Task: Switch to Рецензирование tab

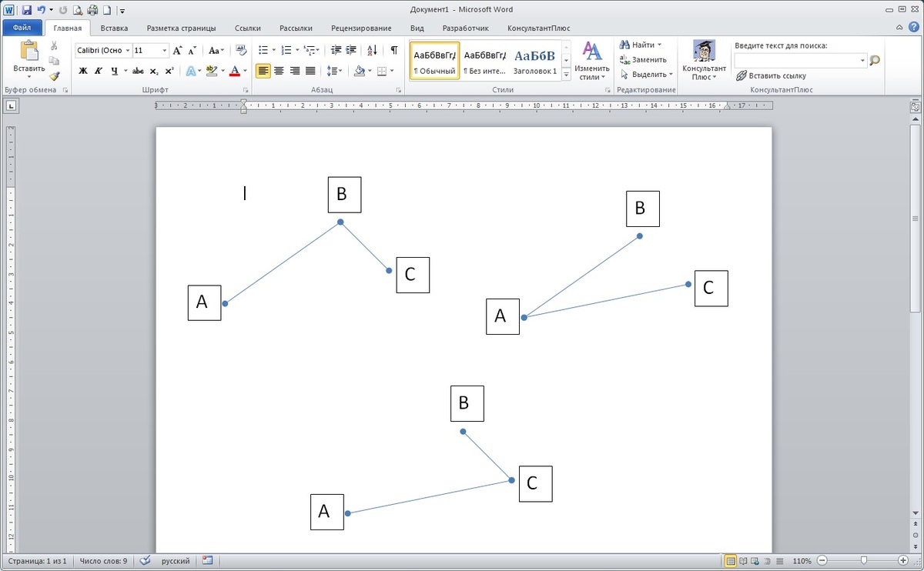Action: 361,28
